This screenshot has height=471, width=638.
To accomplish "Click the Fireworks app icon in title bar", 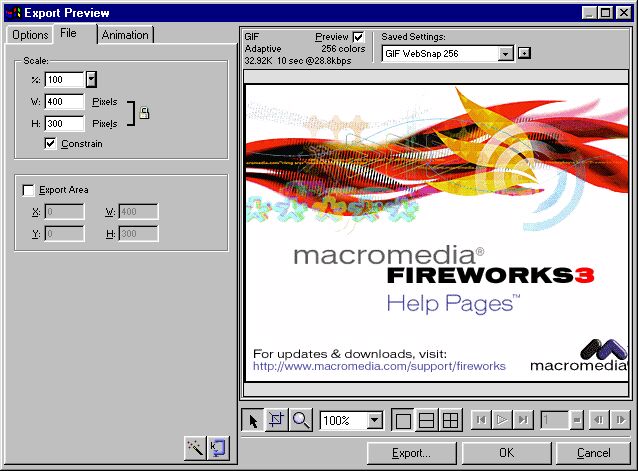I will point(13,13).
